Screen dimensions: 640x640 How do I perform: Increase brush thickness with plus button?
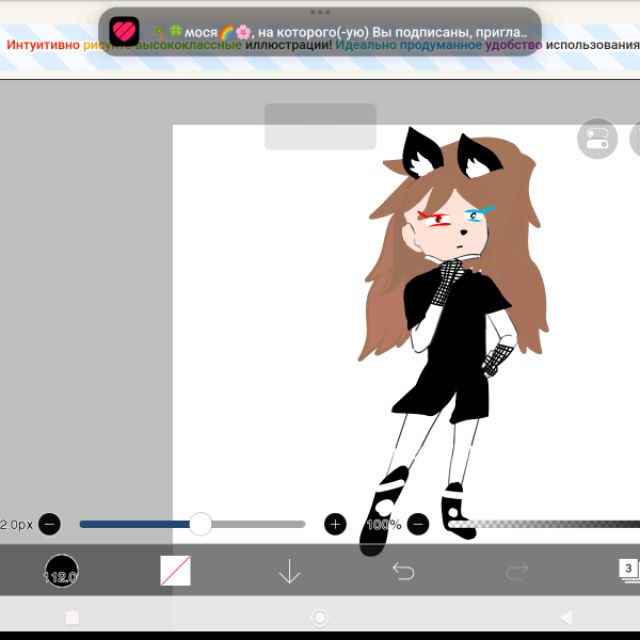coord(335,524)
